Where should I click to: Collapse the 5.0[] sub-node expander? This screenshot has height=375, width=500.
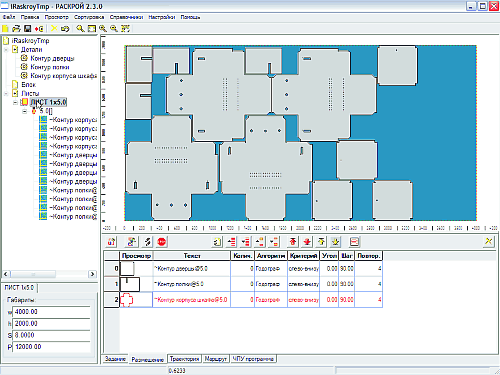25,111
